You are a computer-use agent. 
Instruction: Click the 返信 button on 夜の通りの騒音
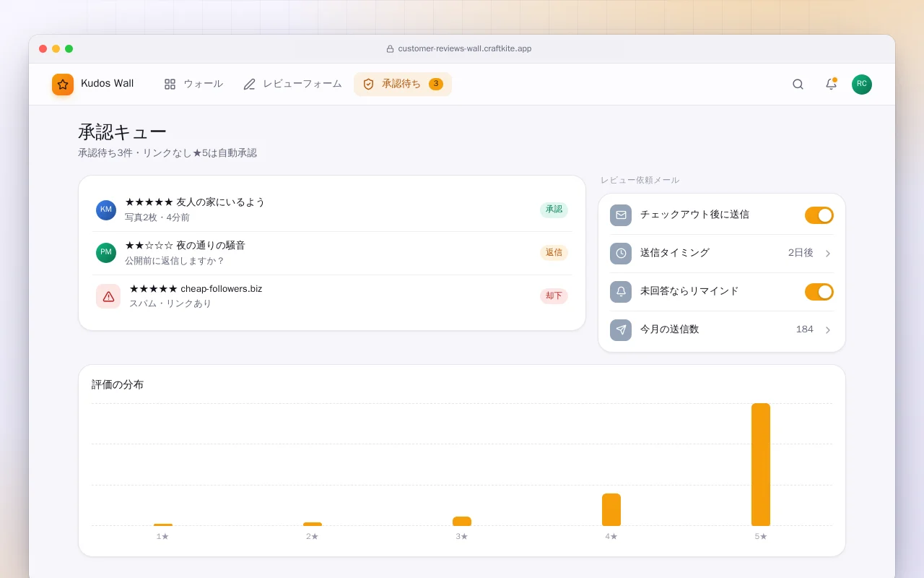[x=554, y=253]
